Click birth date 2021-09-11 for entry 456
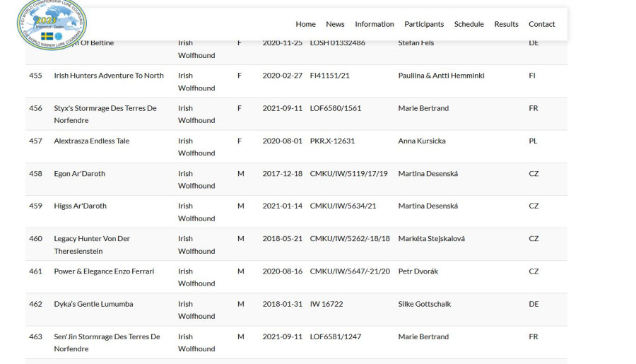The height and width of the screenshot is (364, 636). pos(282,108)
